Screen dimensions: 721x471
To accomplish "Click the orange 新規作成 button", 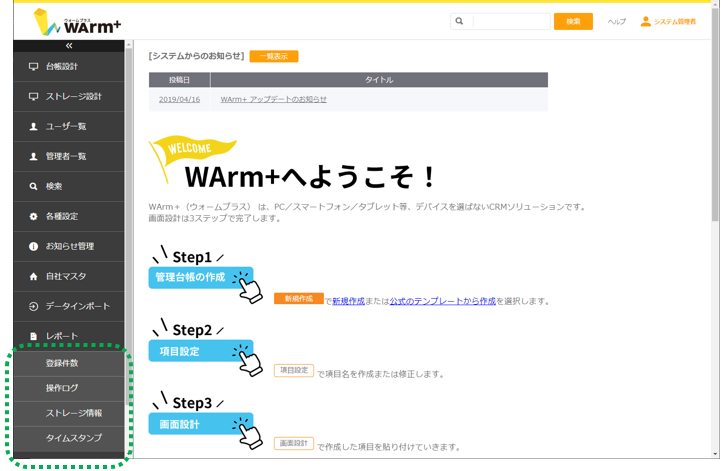I will point(299,299).
